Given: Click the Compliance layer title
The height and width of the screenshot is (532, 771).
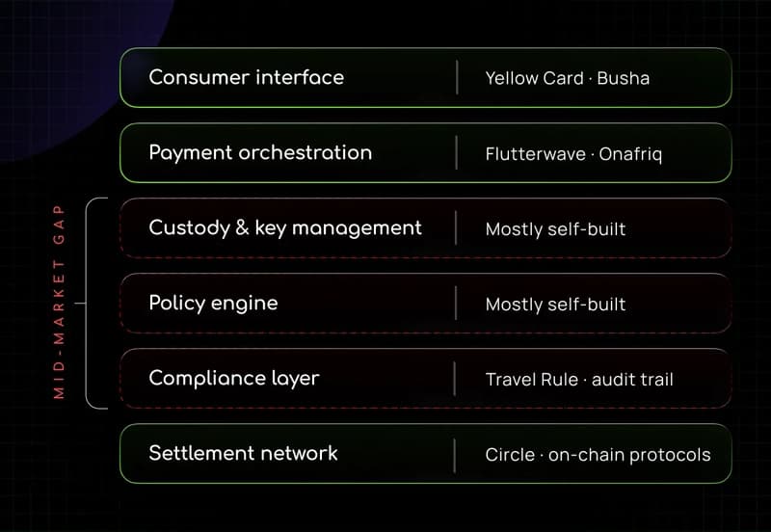Looking at the screenshot, I should tap(234, 379).
